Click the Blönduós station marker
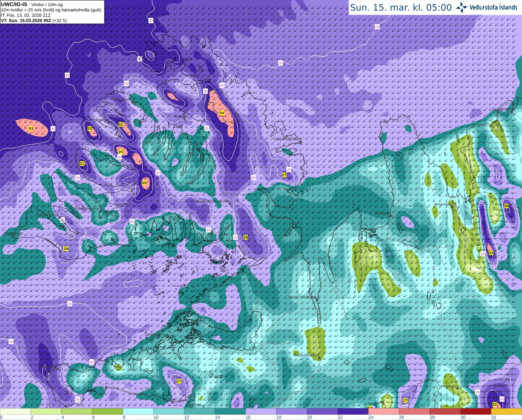 391,216
